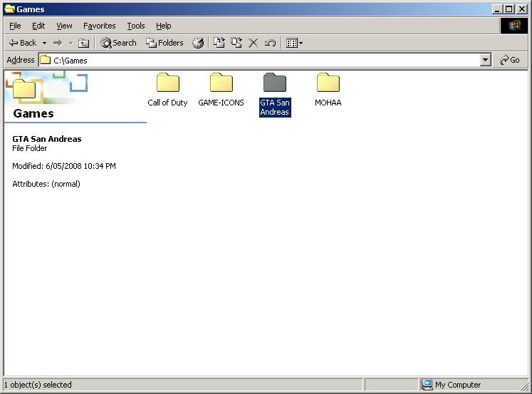Click the Windows logo throbber icon
Viewport: 532px width, 394px height.
(x=514, y=26)
